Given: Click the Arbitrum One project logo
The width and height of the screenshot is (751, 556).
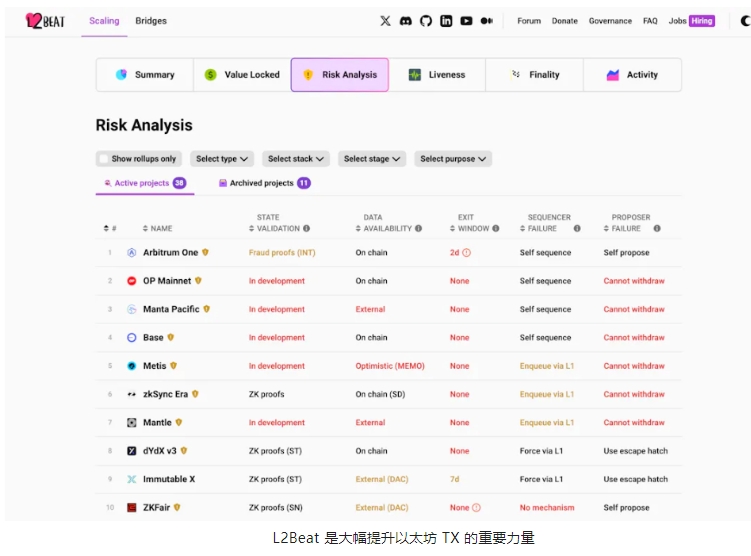Looking at the screenshot, I should [132, 252].
